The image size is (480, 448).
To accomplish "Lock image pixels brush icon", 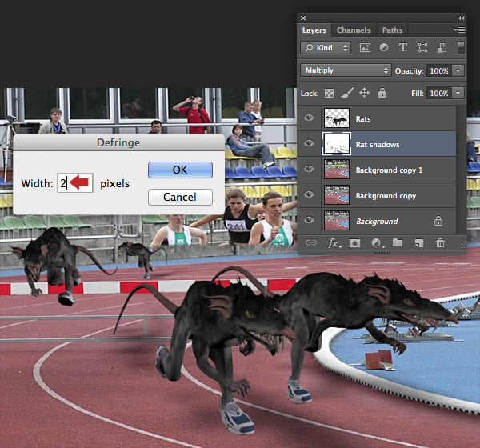I will [347, 93].
